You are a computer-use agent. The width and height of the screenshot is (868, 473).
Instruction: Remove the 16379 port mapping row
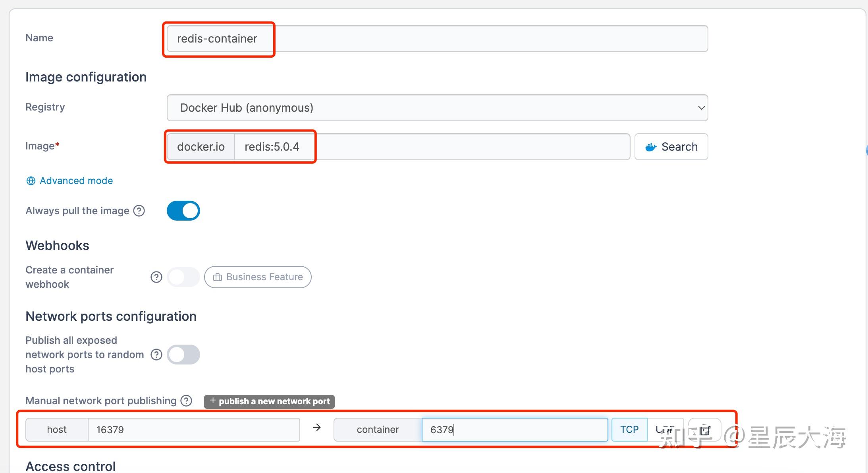705,429
